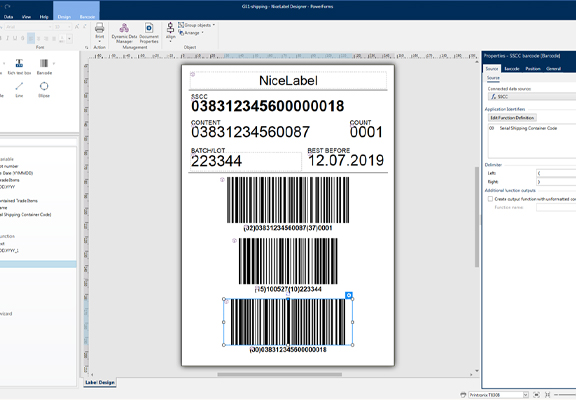Image resolution: width=576 pixels, height=400 pixels.
Task: Open the View ribbon tab
Action: [x=26, y=17]
